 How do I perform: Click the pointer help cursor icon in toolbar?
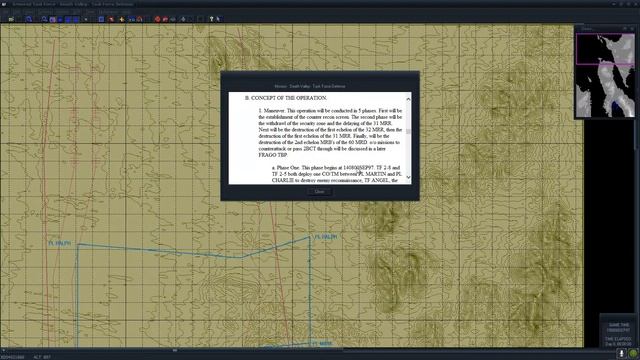pyautogui.click(x=218, y=19)
